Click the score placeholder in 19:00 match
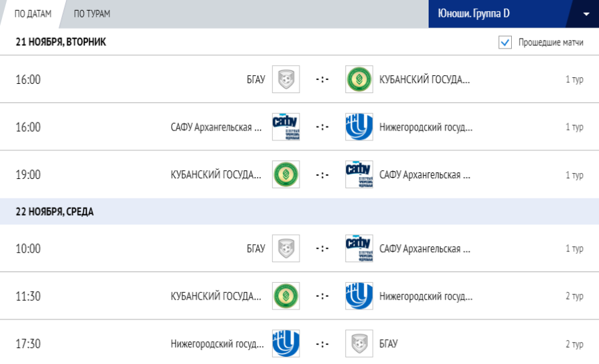 coord(323,175)
